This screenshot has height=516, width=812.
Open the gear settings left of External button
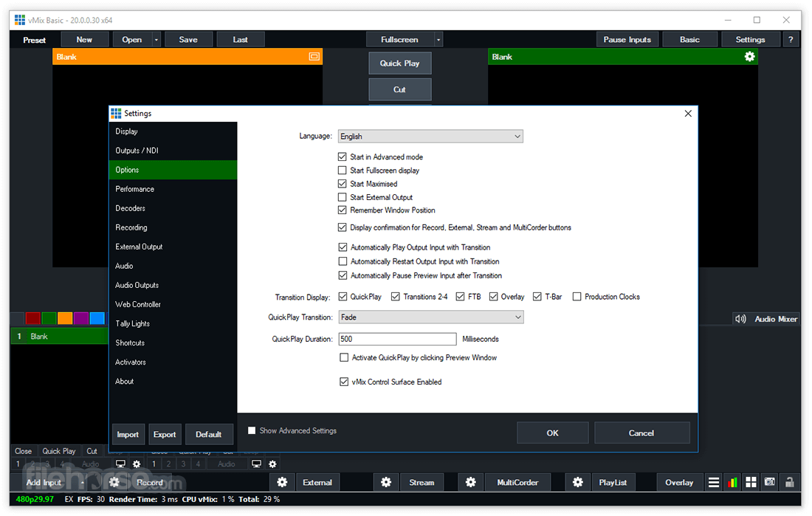[x=282, y=482]
